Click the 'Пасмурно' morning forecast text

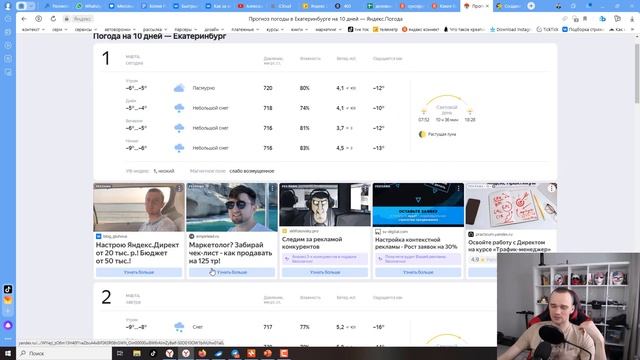(204, 88)
